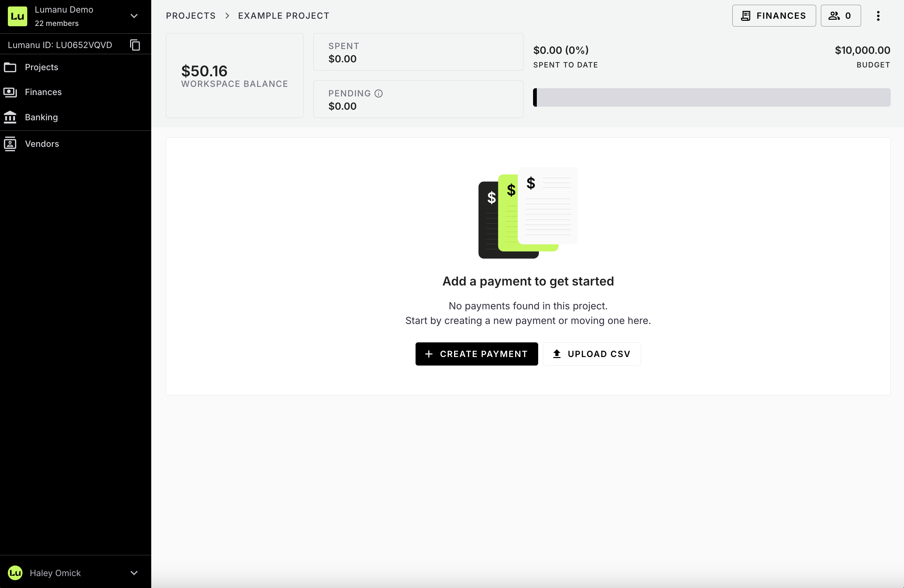Navigate to Projects breadcrumb link
Viewport: 904px width, 588px height.
click(191, 16)
